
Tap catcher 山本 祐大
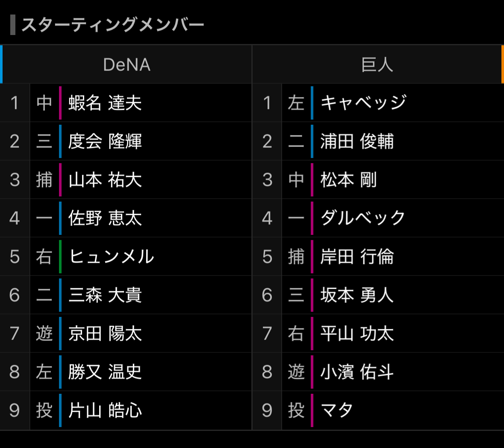(105, 180)
